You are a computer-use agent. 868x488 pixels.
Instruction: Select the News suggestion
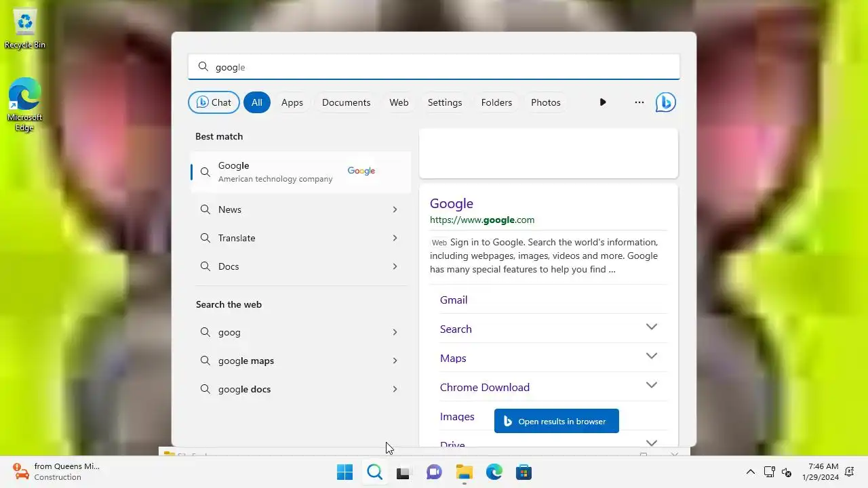click(x=300, y=209)
